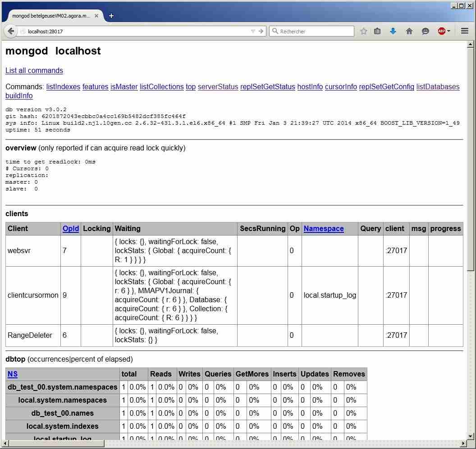The image size is (476, 449).
Task: Select the mongod betelgeuseVM02 tab
Action: (50, 16)
